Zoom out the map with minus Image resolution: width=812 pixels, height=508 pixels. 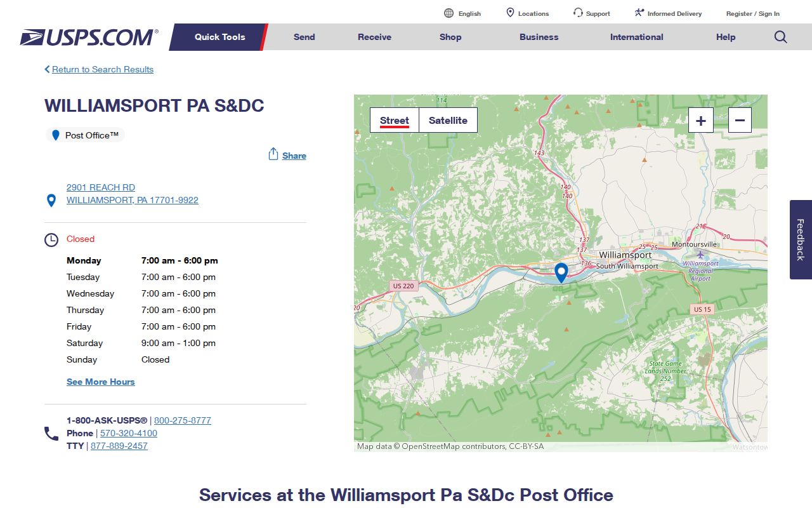click(x=740, y=120)
